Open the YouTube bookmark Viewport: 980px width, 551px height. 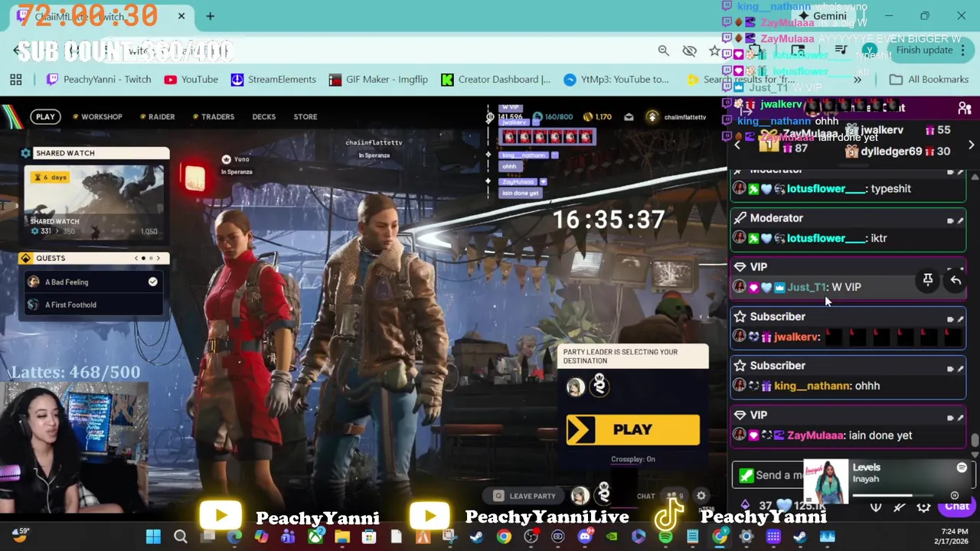191,80
